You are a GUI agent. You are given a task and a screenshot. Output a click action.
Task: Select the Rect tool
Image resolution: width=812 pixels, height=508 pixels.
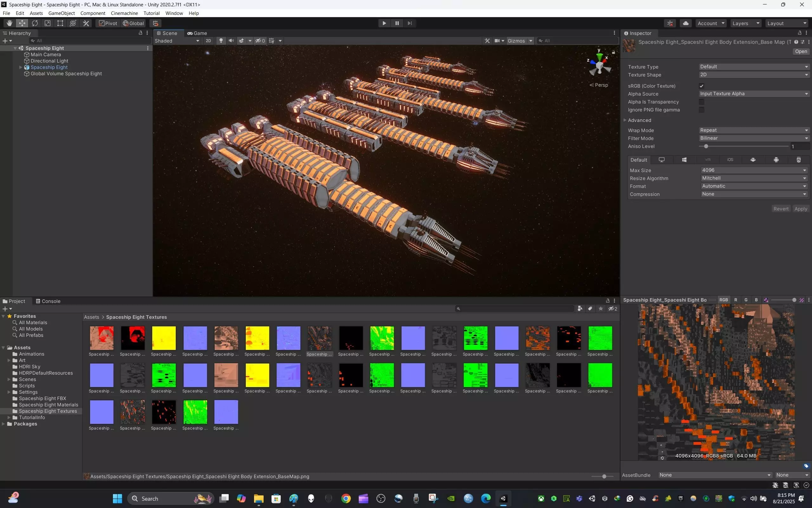(x=60, y=23)
